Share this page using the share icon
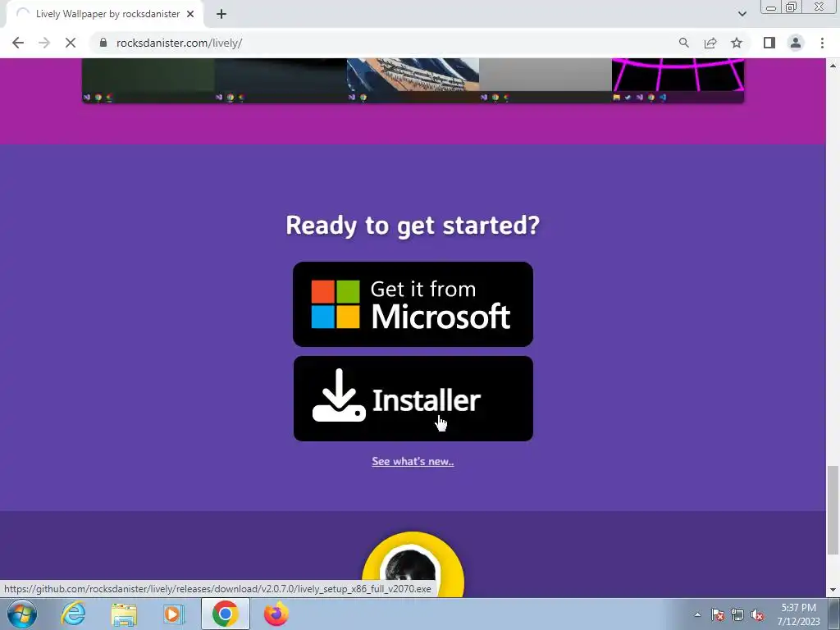Screen dimensions: 840x630 710,43
